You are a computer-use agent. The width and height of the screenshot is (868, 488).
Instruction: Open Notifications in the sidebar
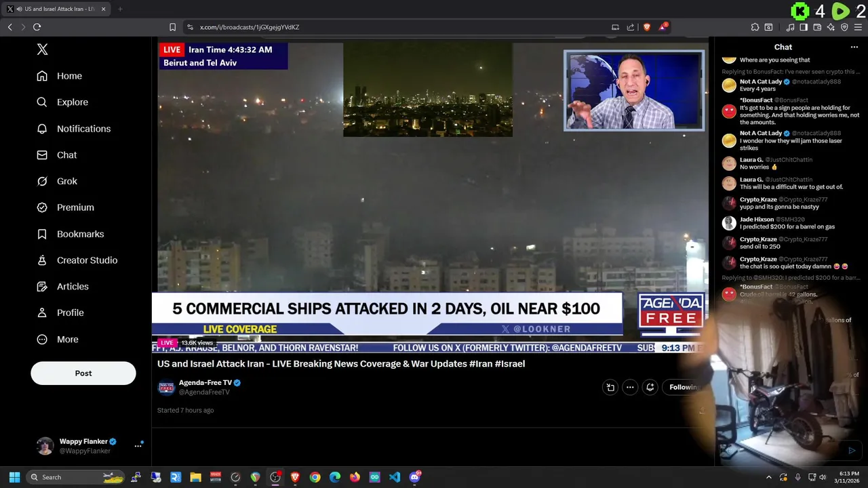click(73, 129)
